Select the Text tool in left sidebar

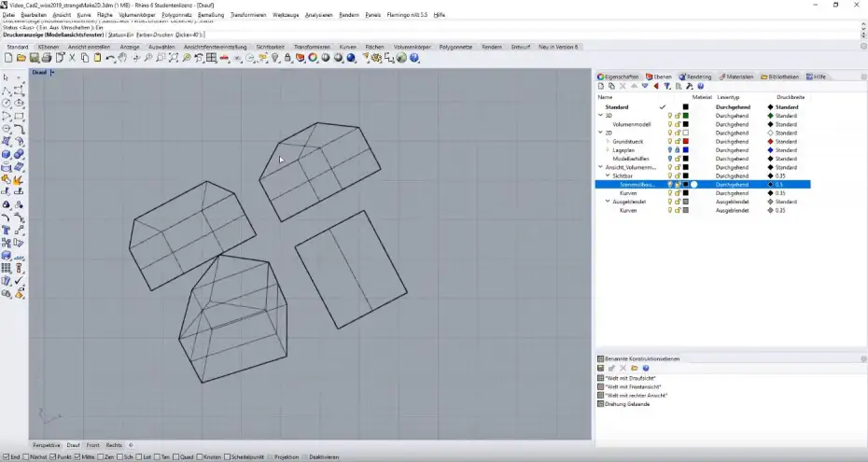tap(7, 231)
